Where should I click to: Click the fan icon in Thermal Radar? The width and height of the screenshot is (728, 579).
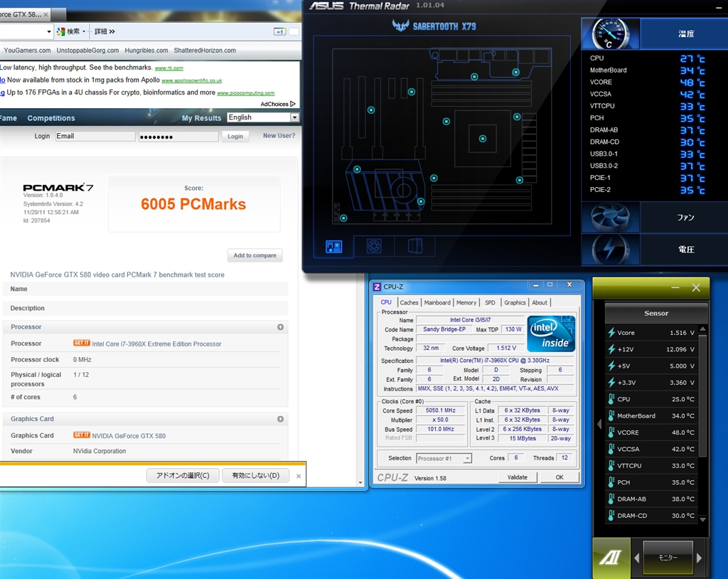[610, 218]
